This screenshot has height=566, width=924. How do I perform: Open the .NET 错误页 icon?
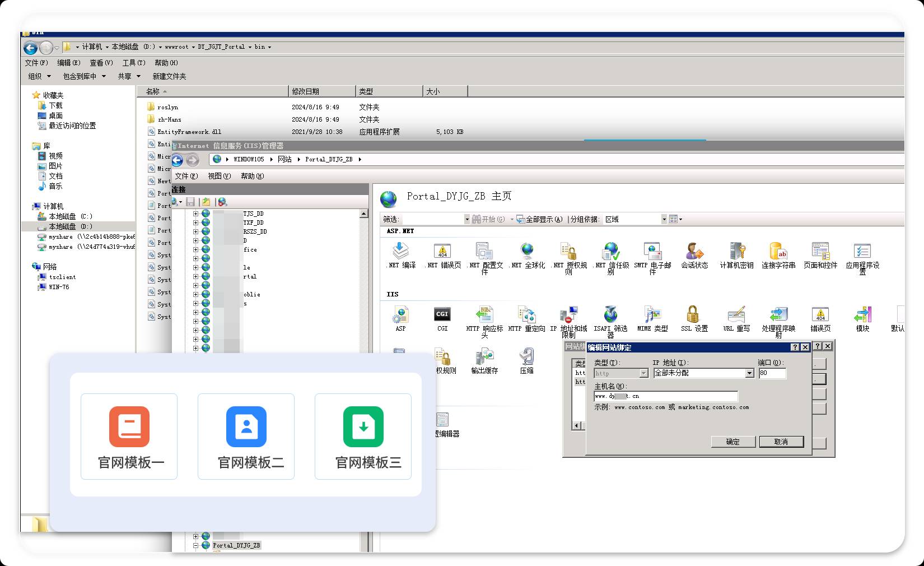point(442,255)
